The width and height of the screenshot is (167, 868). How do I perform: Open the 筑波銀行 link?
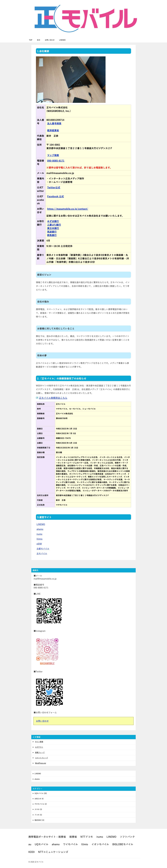[52, 232]
